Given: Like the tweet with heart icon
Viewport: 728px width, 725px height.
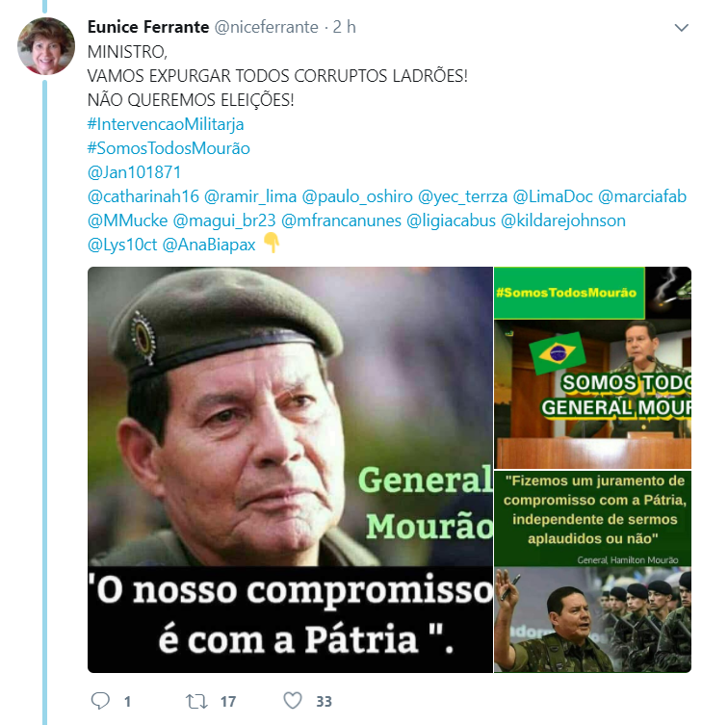Looking at the screenshot, I should click(293, 700).
